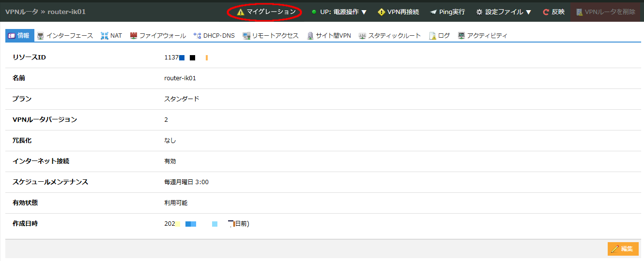Viewport: 644px width, 261px height.
Task: Click the red refresh icon beside 反映
Action: tap(546, 12)
